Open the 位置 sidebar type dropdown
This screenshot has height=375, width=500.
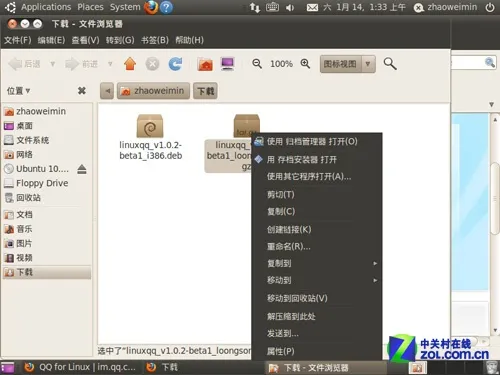pos(18,91)
